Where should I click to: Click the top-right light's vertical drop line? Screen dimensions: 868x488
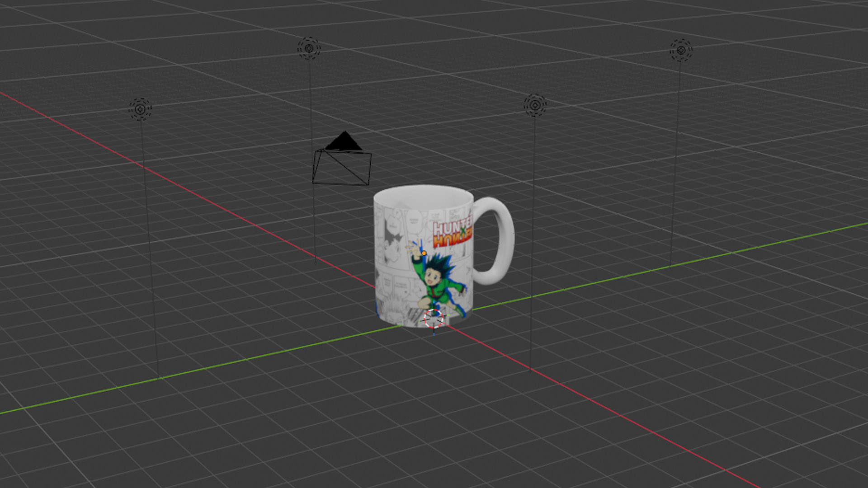[x=676, y=158]
